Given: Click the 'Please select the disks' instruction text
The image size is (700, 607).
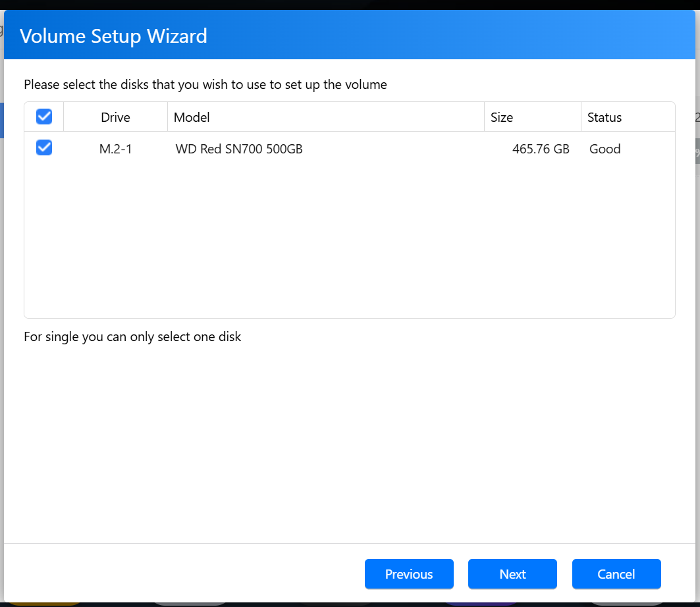Looking at the screenshot, I should point(205,84).
